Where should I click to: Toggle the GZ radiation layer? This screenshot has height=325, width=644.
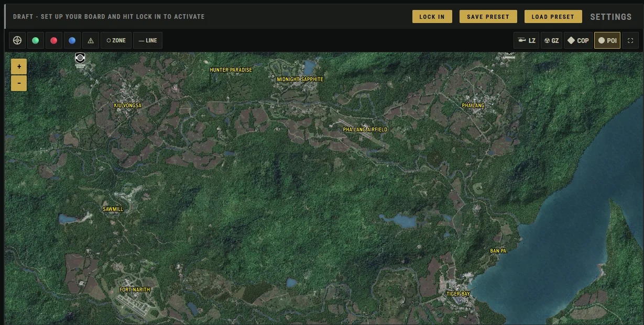pos(552,40)
